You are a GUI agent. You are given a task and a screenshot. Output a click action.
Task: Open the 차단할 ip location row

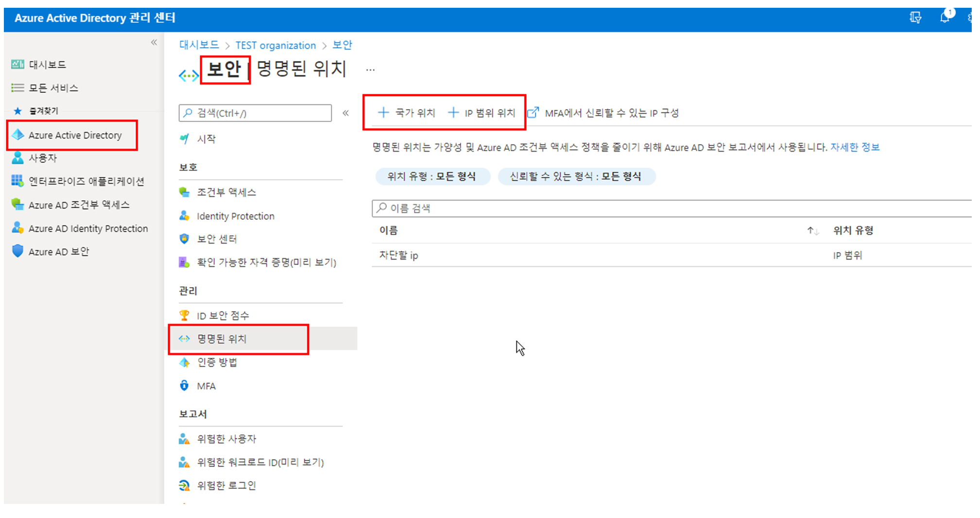coord(671,255)
